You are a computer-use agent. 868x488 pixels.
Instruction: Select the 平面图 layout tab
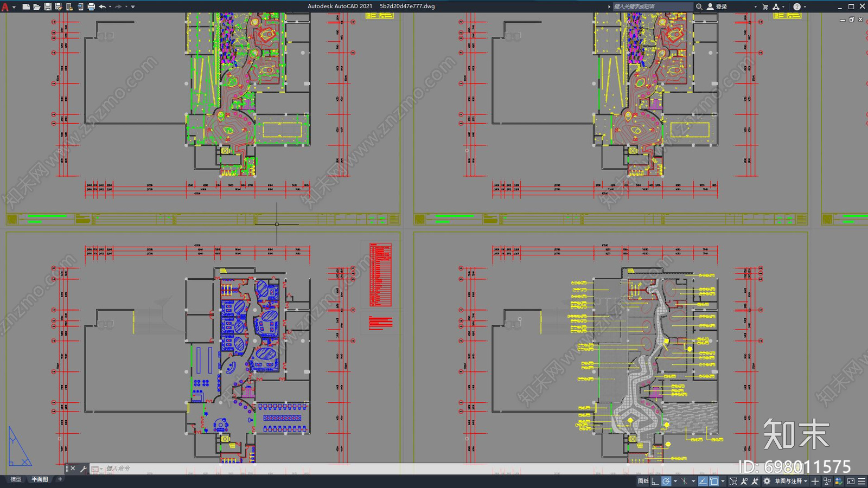(x=40, y=479)
